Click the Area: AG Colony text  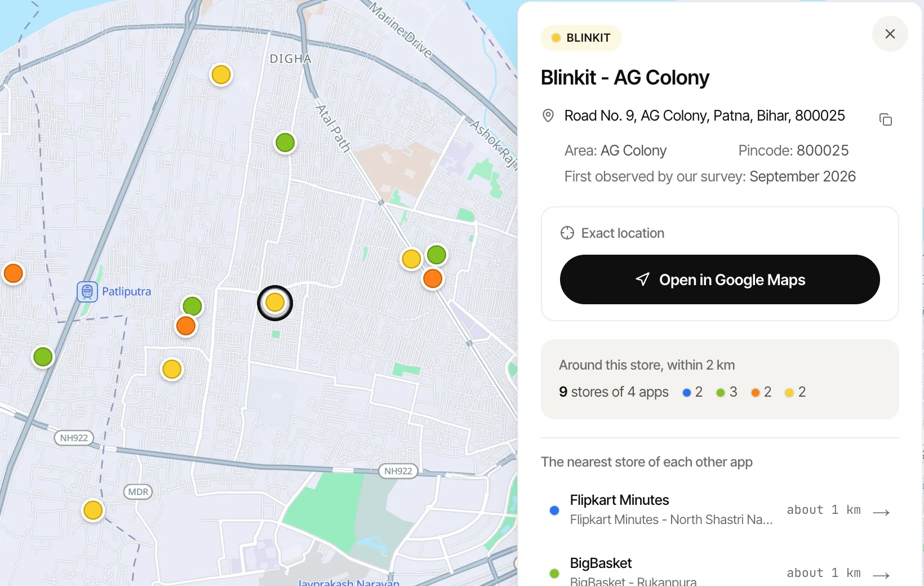click(x=615, y=150)
